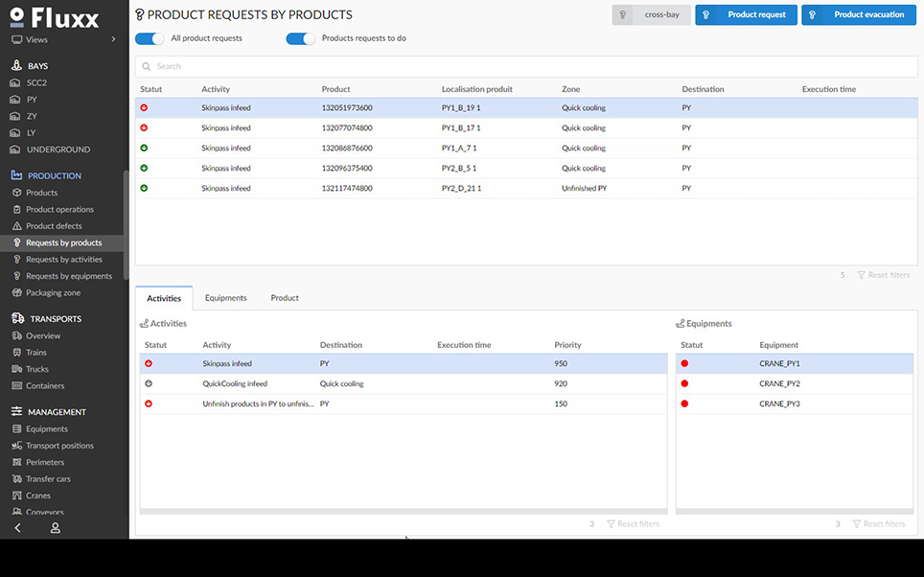924x577 pixels.
Task: Click the user profile icon at bottom
Action: [56, 528]
